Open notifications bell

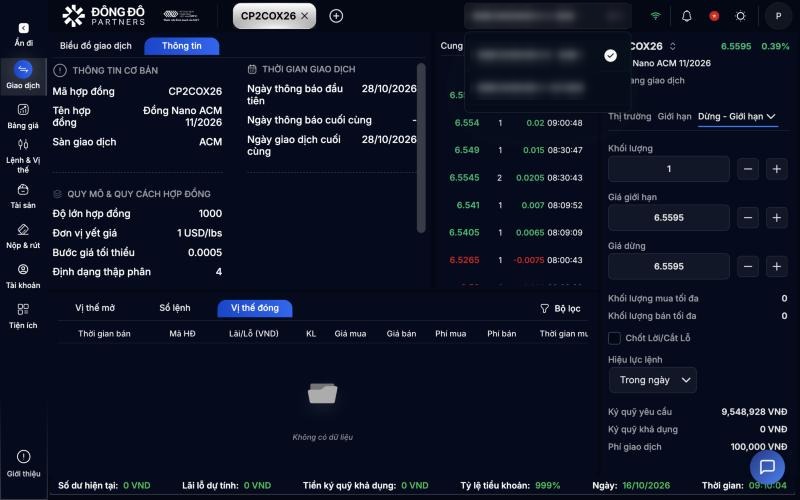(687, 16)
